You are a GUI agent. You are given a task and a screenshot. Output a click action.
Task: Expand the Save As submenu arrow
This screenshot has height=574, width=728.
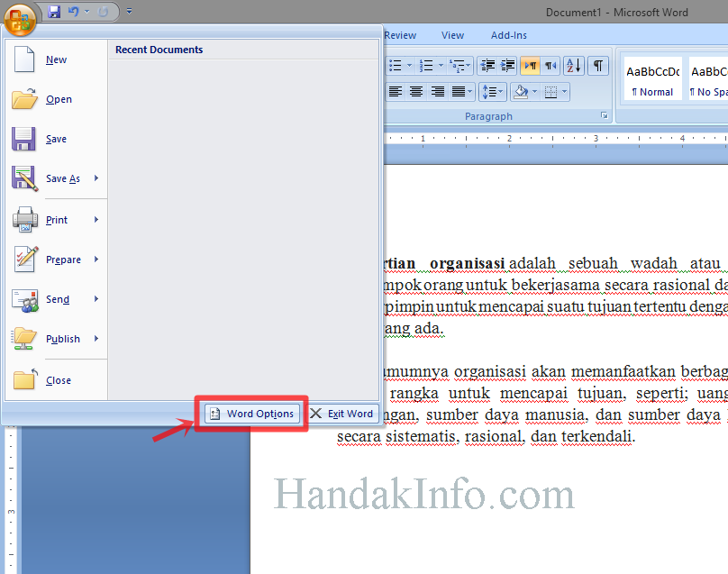[x=96, y=178]
